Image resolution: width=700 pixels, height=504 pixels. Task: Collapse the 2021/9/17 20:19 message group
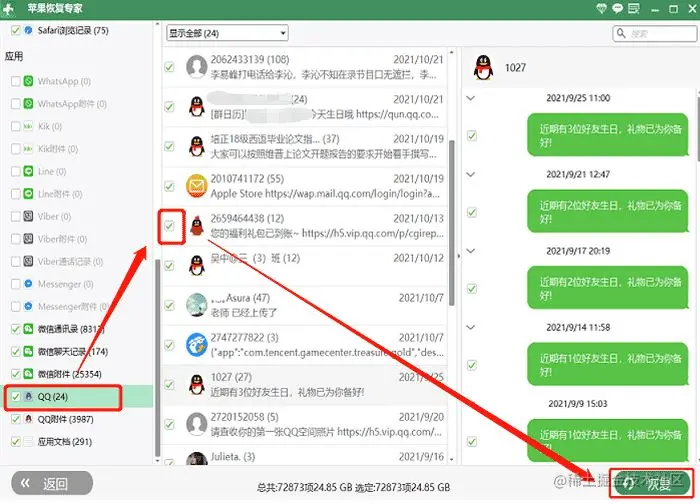pos(471,251)
